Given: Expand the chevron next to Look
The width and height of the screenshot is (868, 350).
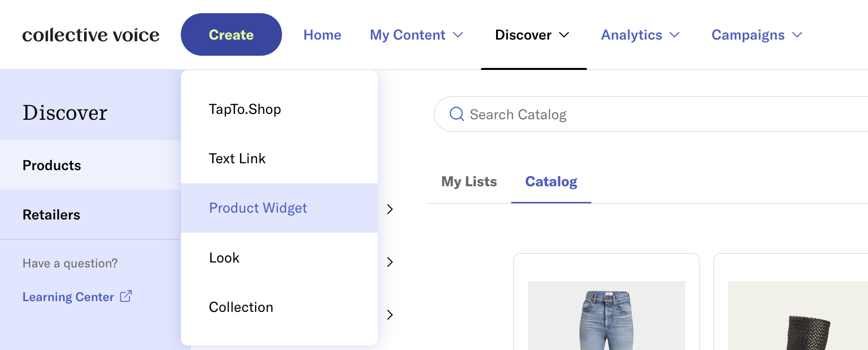Looking at the screenshot, I should tap(390, 262).
